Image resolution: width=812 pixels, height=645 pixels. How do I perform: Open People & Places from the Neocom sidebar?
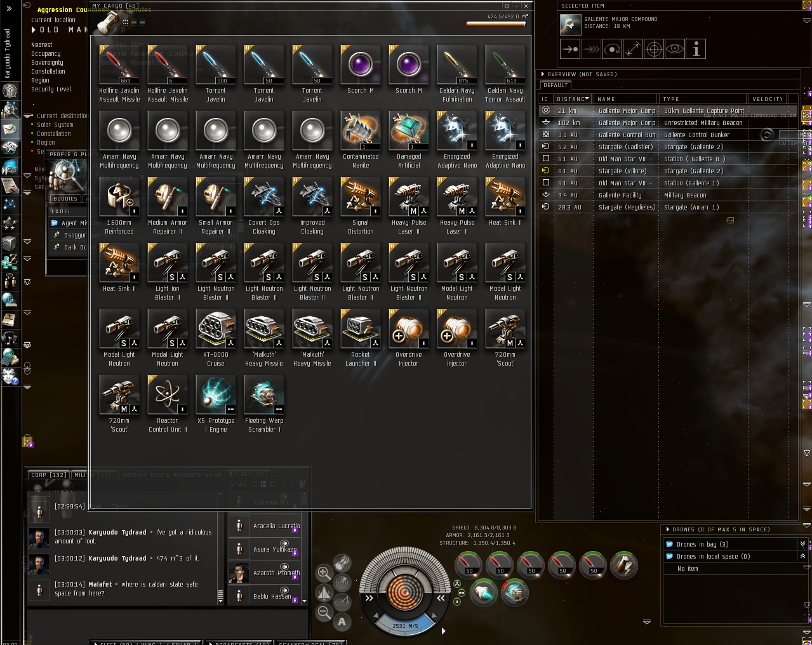[x=10, y=110]
